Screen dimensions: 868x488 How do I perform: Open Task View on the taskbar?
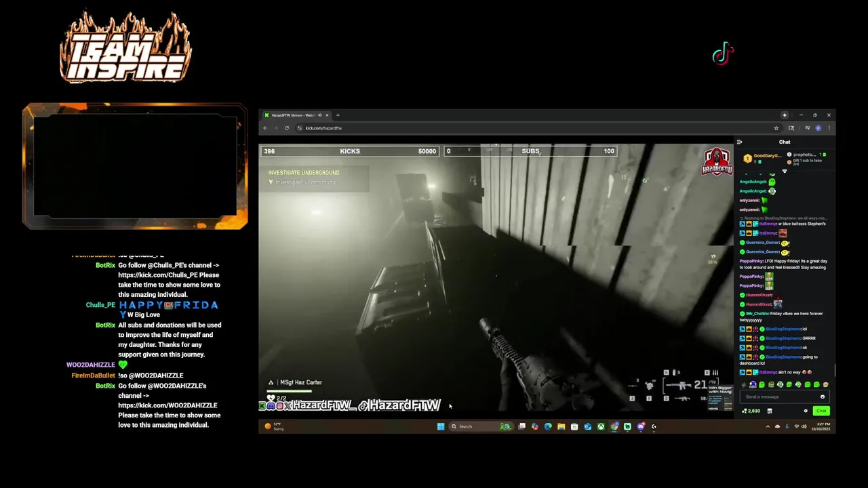tap(521, 426)
